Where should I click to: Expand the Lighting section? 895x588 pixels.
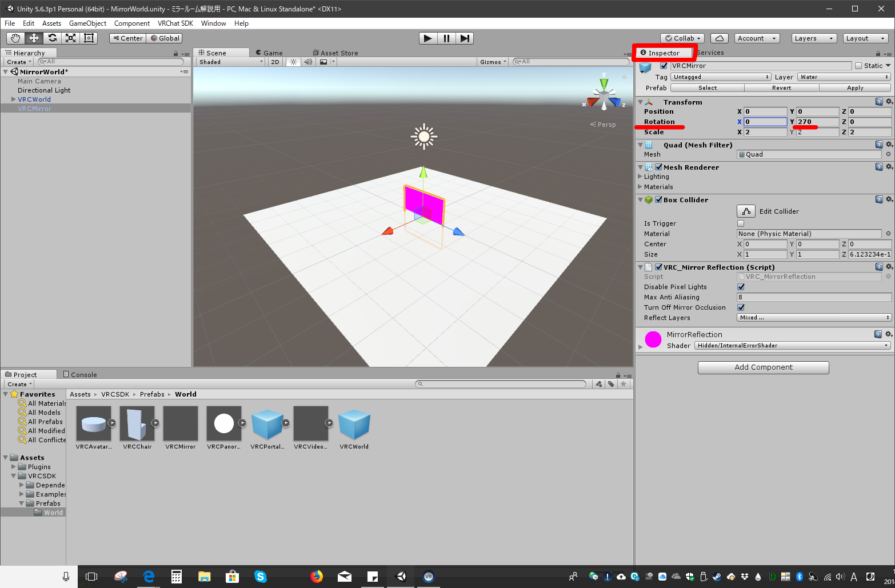[640, 177]
